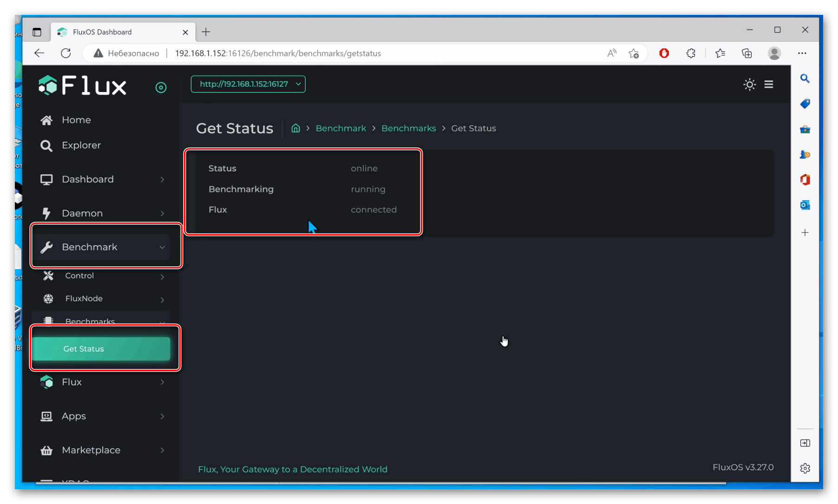Click the Explorer magnifier icon

46,146
